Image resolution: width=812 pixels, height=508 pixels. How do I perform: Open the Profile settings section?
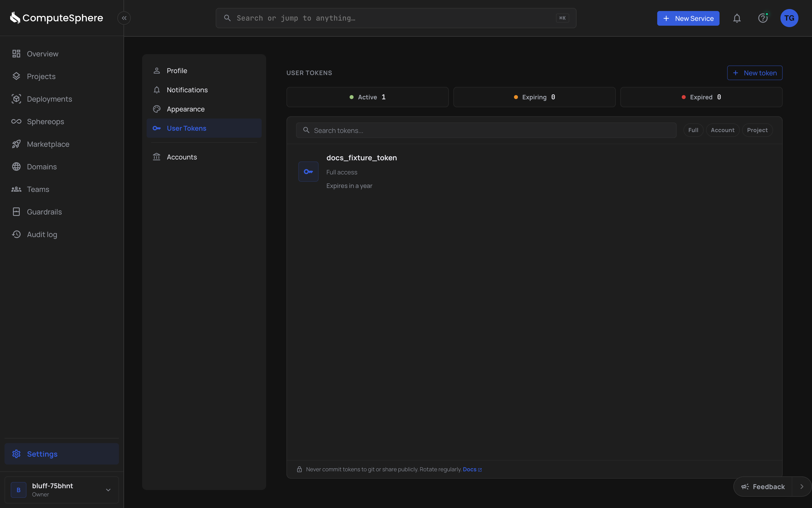click(204, 71)
